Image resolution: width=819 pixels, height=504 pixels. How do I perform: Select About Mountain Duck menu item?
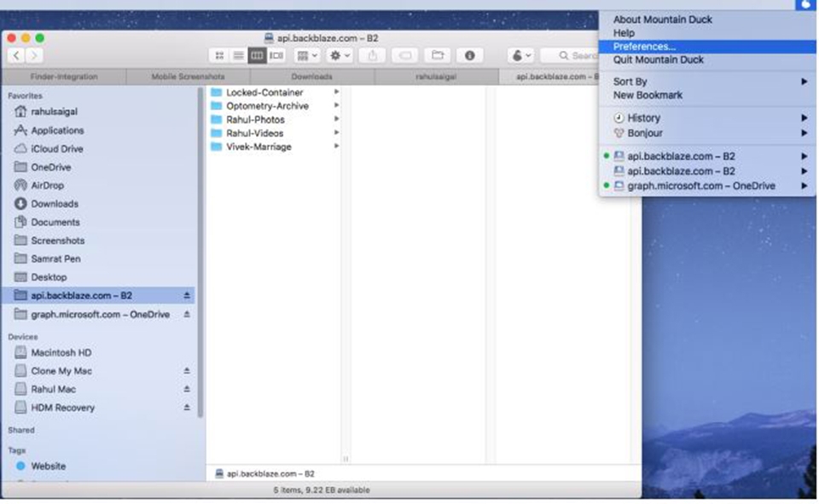click(x=662, y=20)
